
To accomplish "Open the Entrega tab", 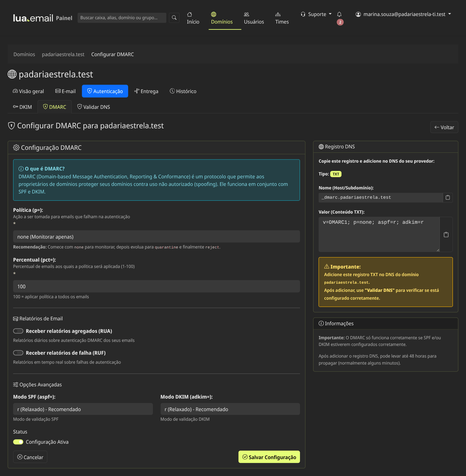I will click(146, 91).
